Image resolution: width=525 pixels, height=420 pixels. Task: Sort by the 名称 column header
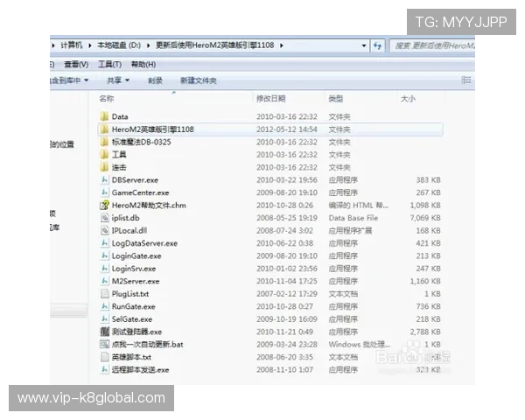pos(107,99)
